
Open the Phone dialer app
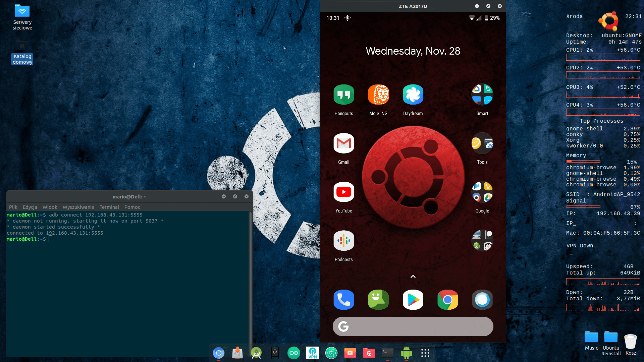(343, 300)
